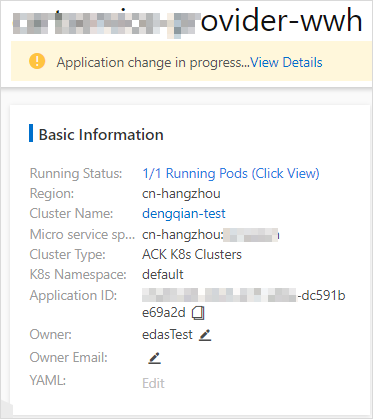The height and width of the screenshot is (419, 373).
Task: Click the Cluster Type label
Action: 68,255
